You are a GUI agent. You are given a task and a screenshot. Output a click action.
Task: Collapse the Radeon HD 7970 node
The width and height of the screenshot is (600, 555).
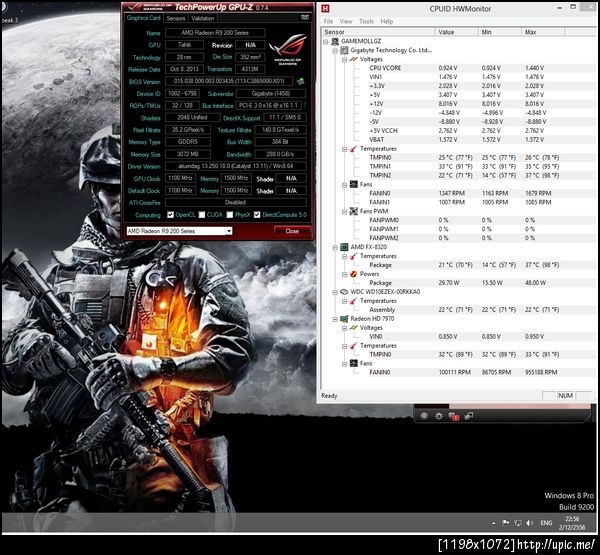(335, 319)
